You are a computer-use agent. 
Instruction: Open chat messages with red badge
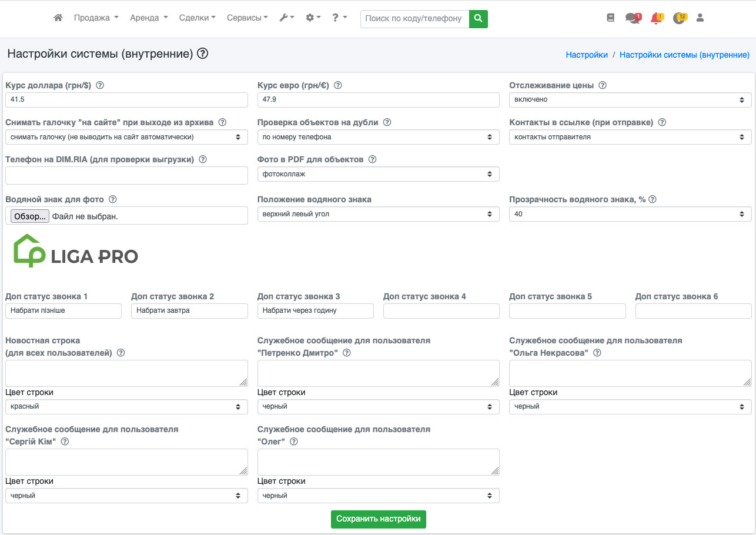(633, 18)
